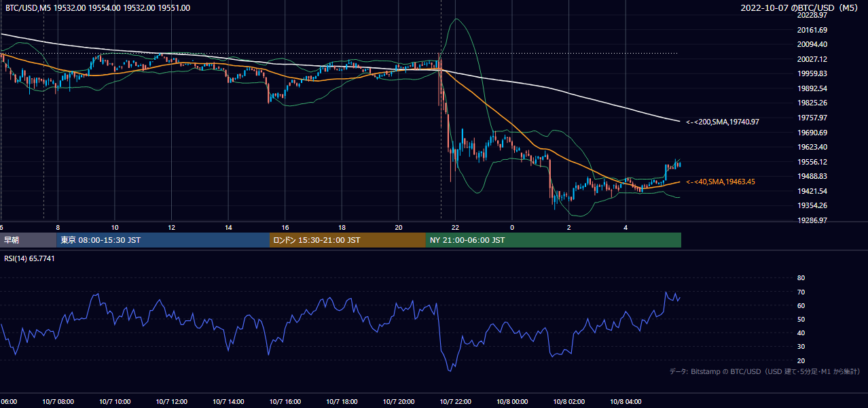Click price axis label 20161.69

point(812,29)
